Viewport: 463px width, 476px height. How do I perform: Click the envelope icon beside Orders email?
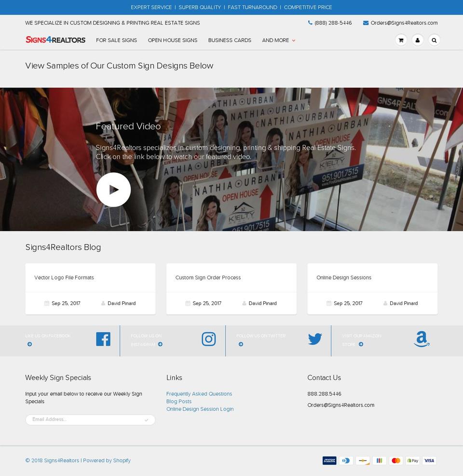366,23
